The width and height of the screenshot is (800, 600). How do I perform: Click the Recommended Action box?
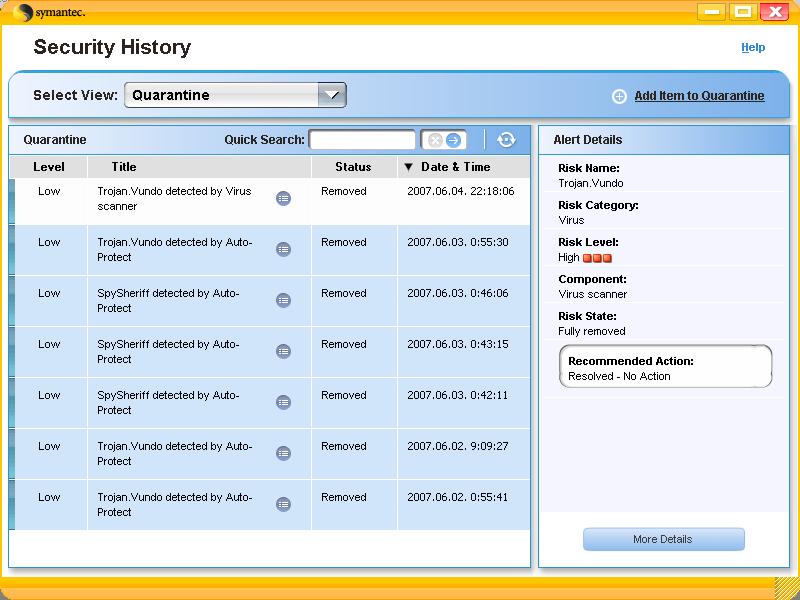(665, 366)
